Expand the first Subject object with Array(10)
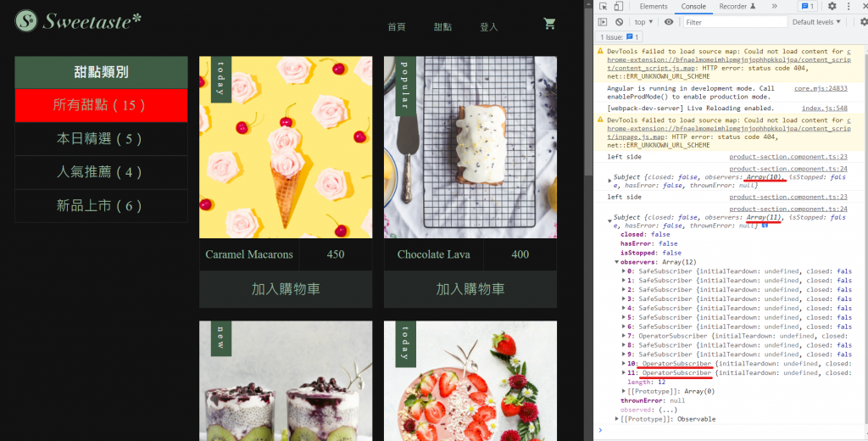 (x=610, y=180)
